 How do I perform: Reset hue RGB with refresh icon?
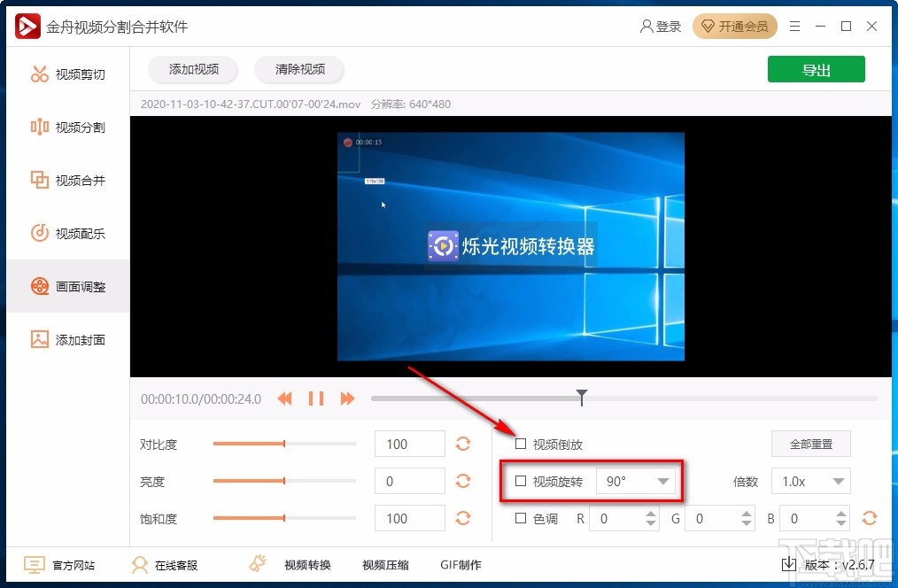click(870, 518)
